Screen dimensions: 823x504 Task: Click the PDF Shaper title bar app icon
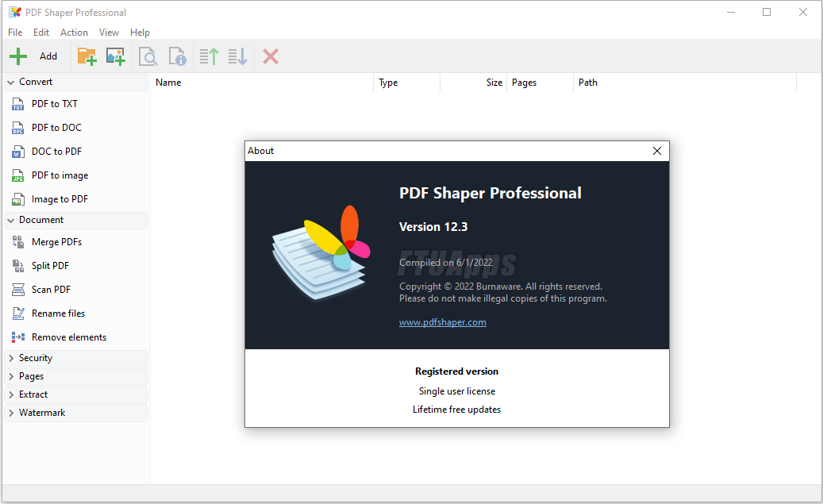tap(15, 12)
